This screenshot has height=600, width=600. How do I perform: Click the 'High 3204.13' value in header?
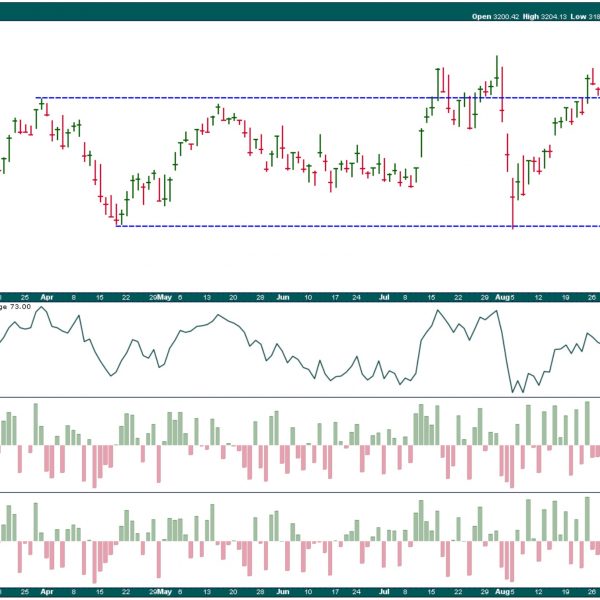[545, 16]
